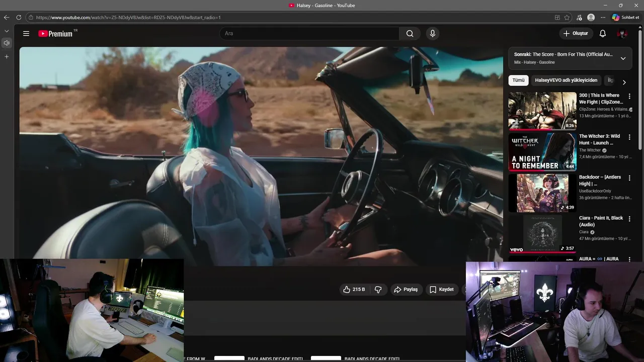Image resolution: width=644 pixels, height=362 pixels.
Task: Expand vertical tabs chevron in sidebar
Action: point(7,31)
